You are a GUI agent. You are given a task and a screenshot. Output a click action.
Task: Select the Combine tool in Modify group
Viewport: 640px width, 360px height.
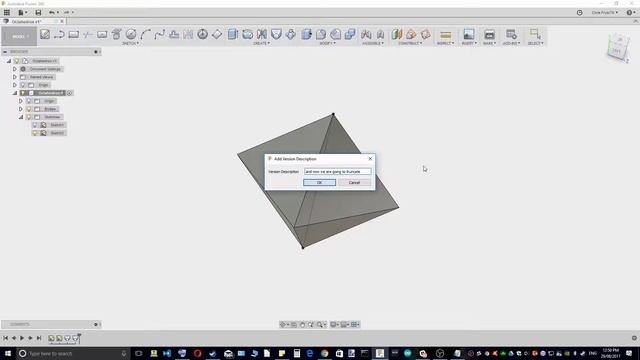tap(350, 34)
